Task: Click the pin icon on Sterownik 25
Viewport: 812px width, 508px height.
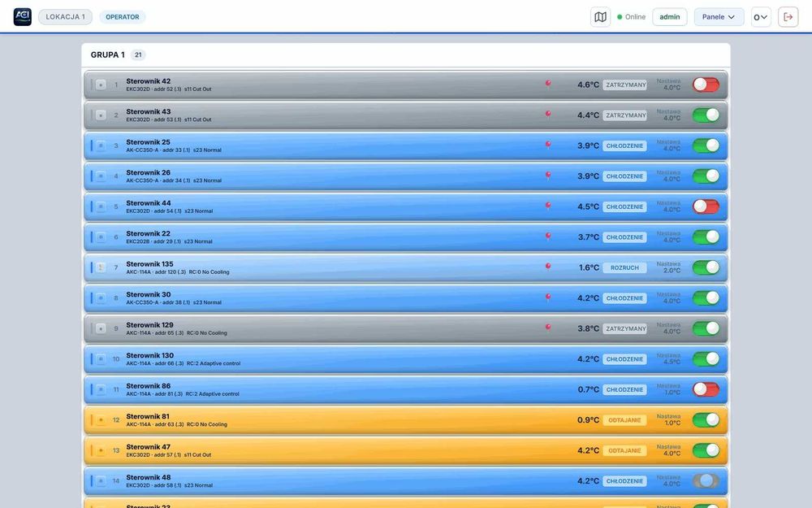Action: [x=548, y=145]
